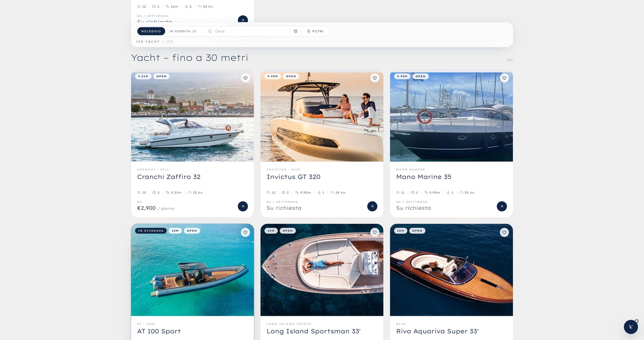Open the calendar date picker icon
Screen dimensions: 644x340
coord(295,31)
